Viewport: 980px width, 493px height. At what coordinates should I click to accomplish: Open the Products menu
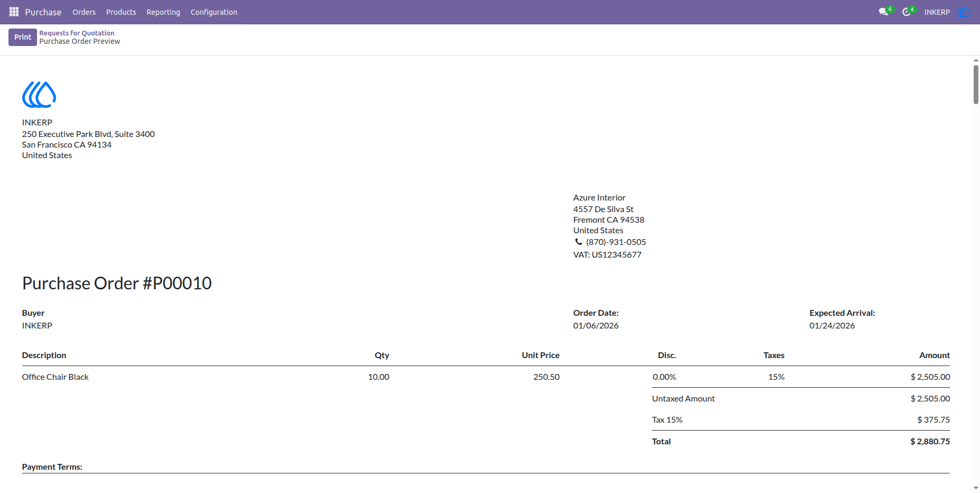(x=121, y=12)
